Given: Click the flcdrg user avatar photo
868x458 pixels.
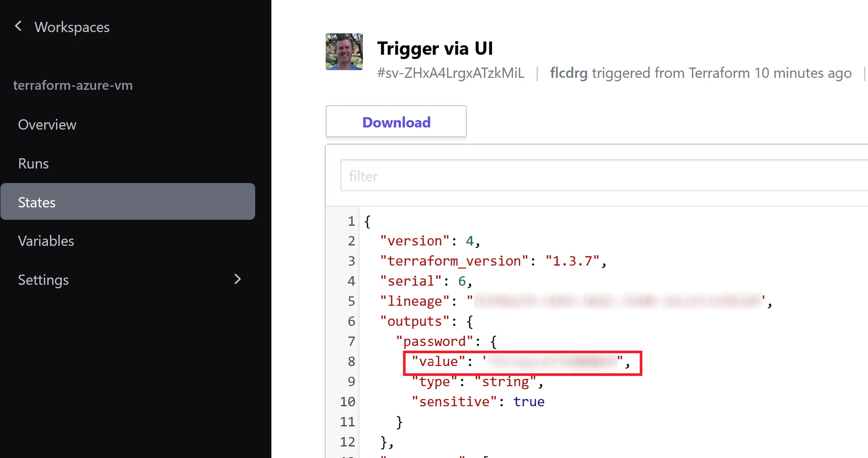Looking at the screenshot, I should click(344, 52).
